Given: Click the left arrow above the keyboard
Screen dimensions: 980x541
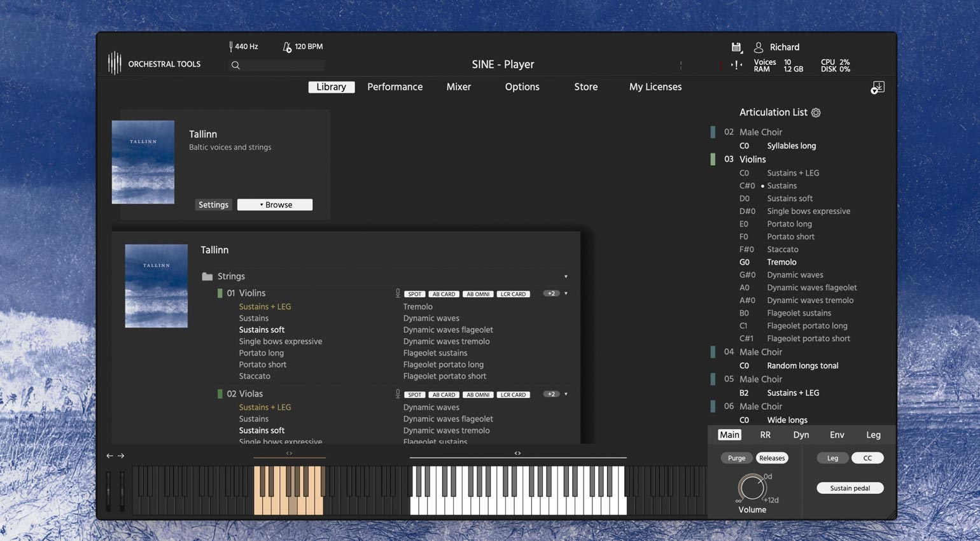Looking at the screenshot, I should (x=109, y=456).
